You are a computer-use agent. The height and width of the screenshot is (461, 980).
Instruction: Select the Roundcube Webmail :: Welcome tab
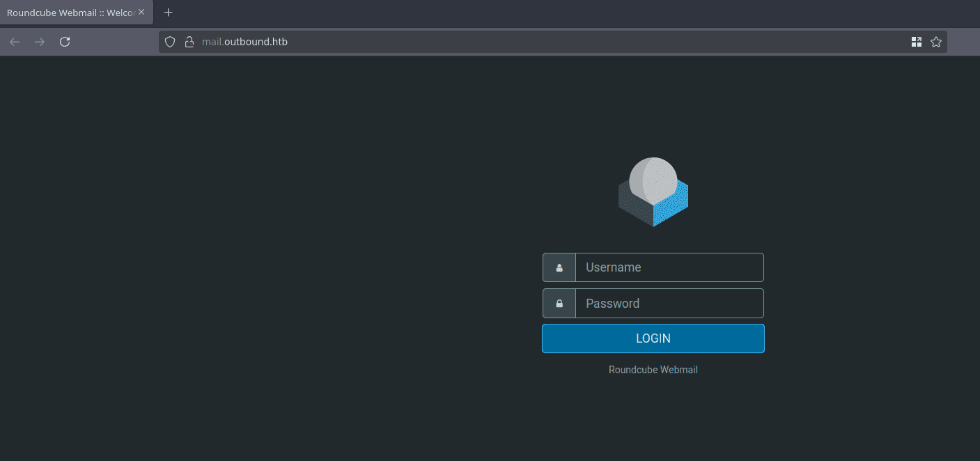pyautogui.click(x=70, y=13)
